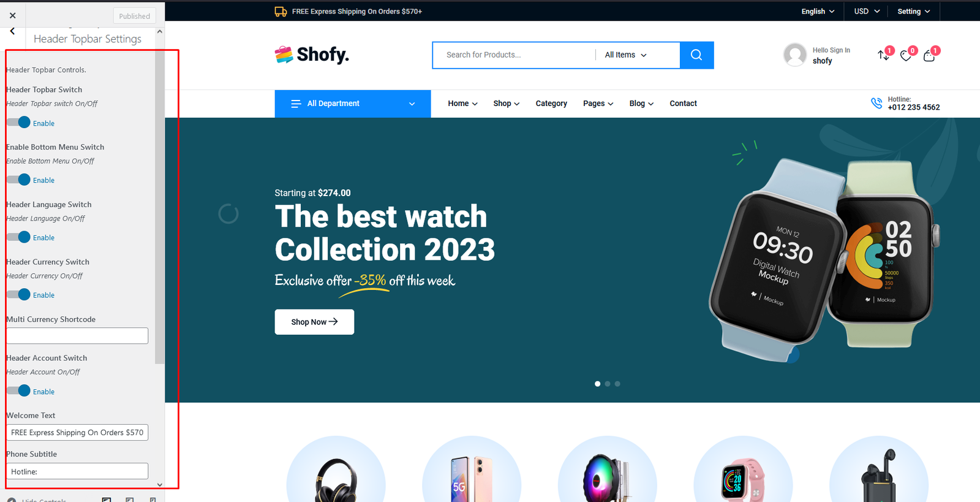Go back with the customizer back arrow
The width and height of the screenshot is (980, 502).
point(12,31)
